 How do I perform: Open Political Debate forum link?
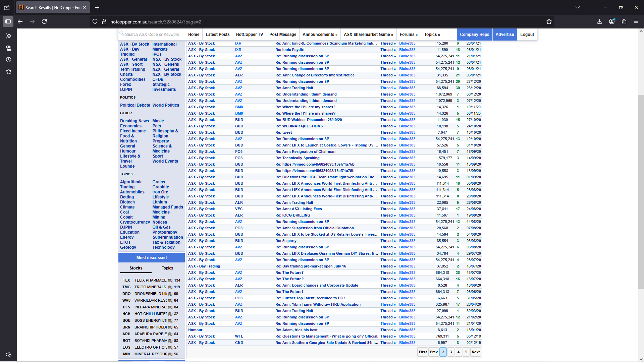pyautogui.click(x=135, y=105)
